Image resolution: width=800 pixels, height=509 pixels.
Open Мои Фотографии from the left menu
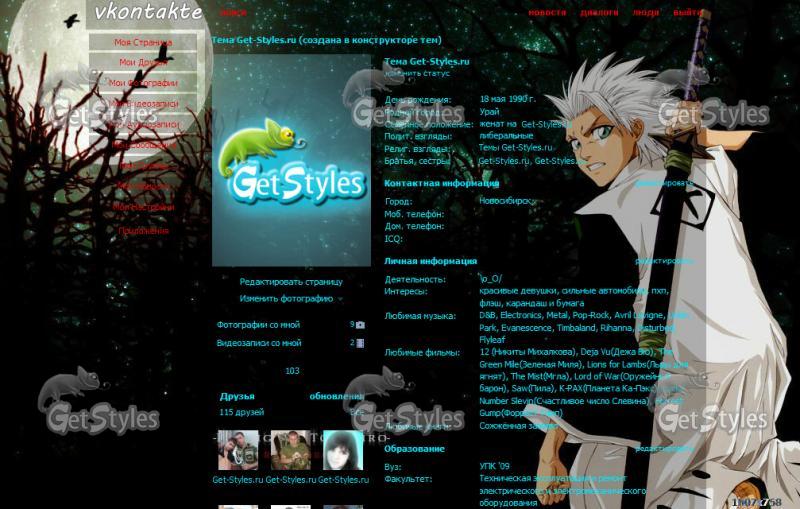(x=143, y=82)
